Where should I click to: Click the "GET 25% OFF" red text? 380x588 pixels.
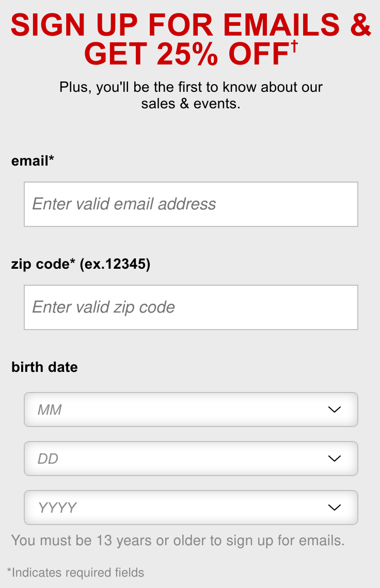click(x=186, y=54)
